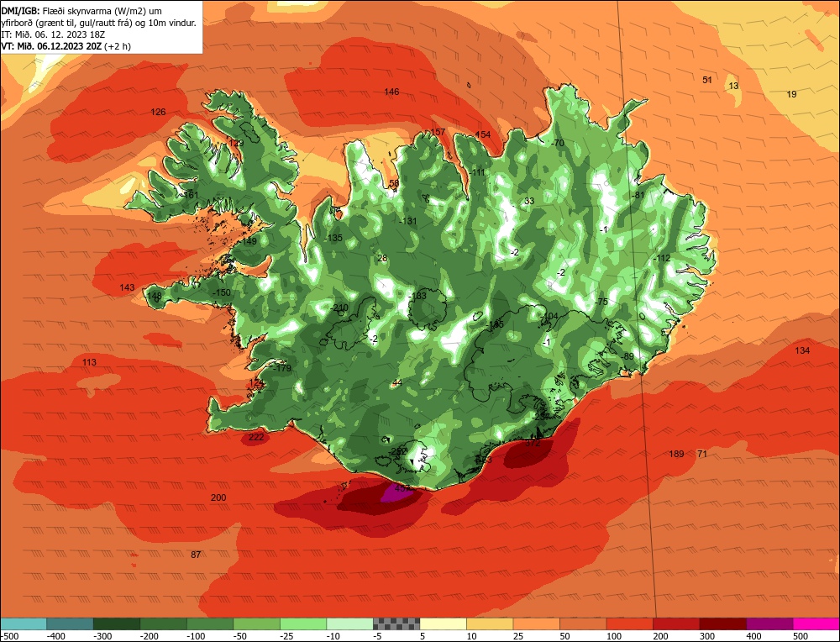Click the map value '200' southwest of Iceland
Viewport: 840px width, 642px height.
pos(218,497)
